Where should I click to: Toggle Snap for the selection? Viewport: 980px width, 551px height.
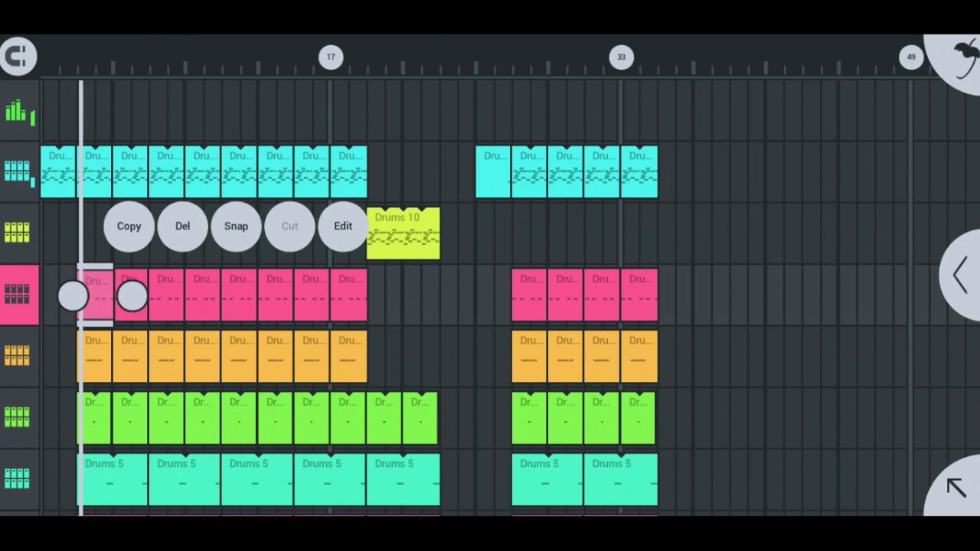point(236,227)
